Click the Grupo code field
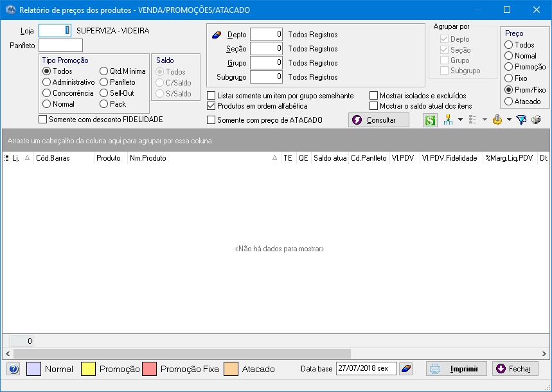Screen dimensions: 552x392 (x=266, y=63)
